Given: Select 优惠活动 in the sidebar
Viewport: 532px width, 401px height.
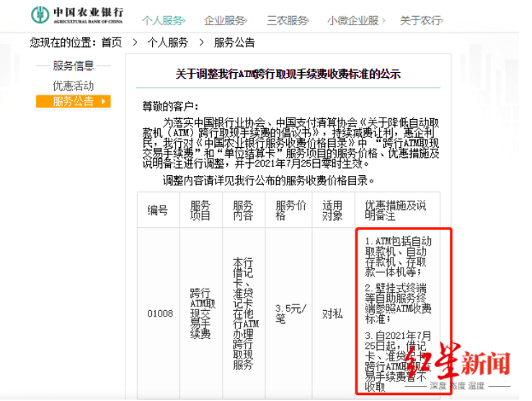Looking at the screenshot, I should click(74, 86).
